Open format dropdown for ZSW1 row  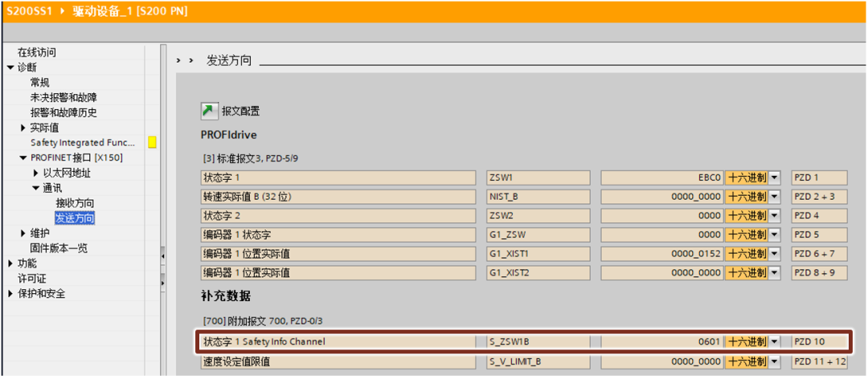click(x=775, y=177)
